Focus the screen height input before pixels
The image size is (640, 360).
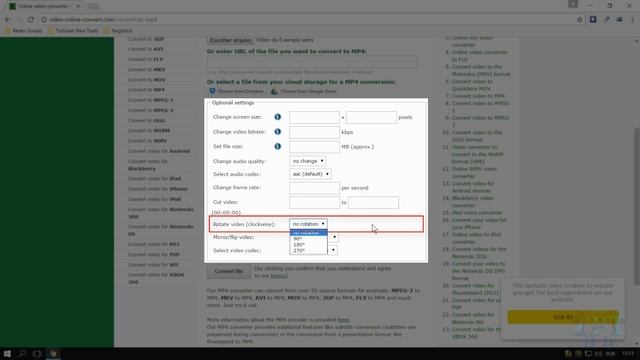tap(371, 118)
